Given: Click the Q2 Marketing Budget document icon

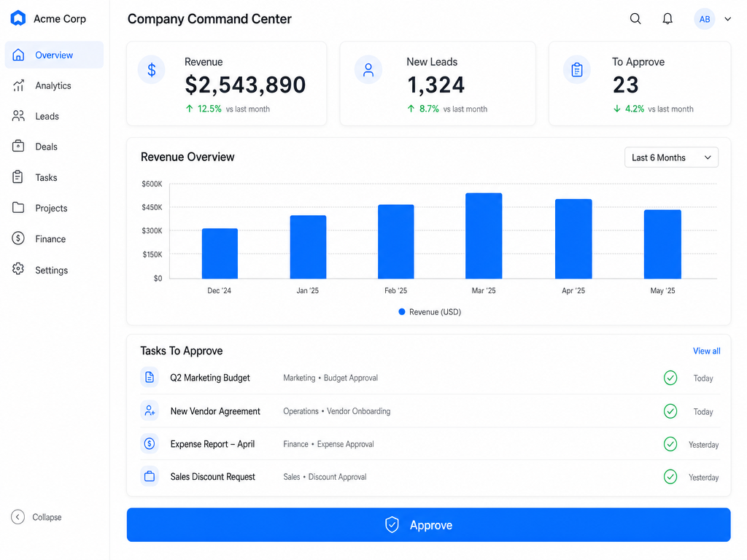Looking at the screenshot, I should coord(150,377).
